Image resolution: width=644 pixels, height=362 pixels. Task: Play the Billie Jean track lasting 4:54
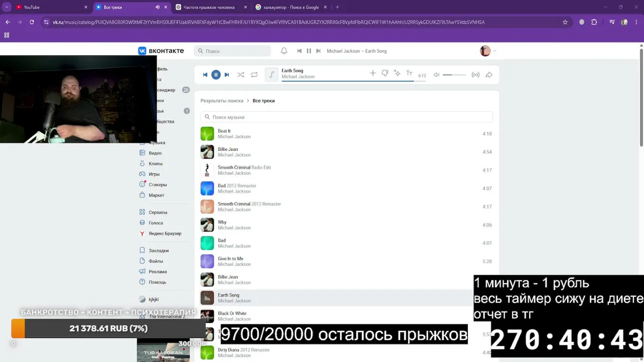(346, 152)
